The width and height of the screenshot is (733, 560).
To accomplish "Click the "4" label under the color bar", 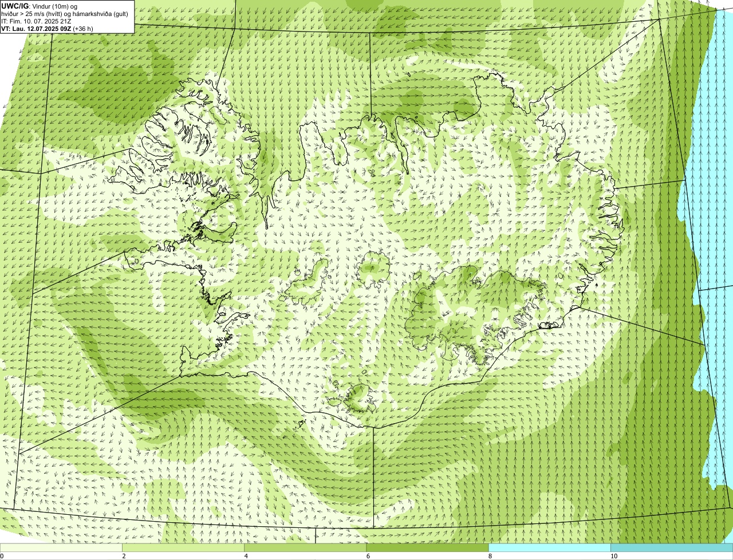I will [246, 556].
